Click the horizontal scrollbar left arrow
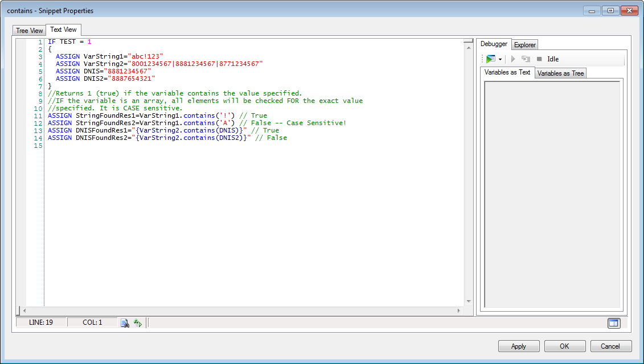Screen dimensions: 644x364 [24, 311]
